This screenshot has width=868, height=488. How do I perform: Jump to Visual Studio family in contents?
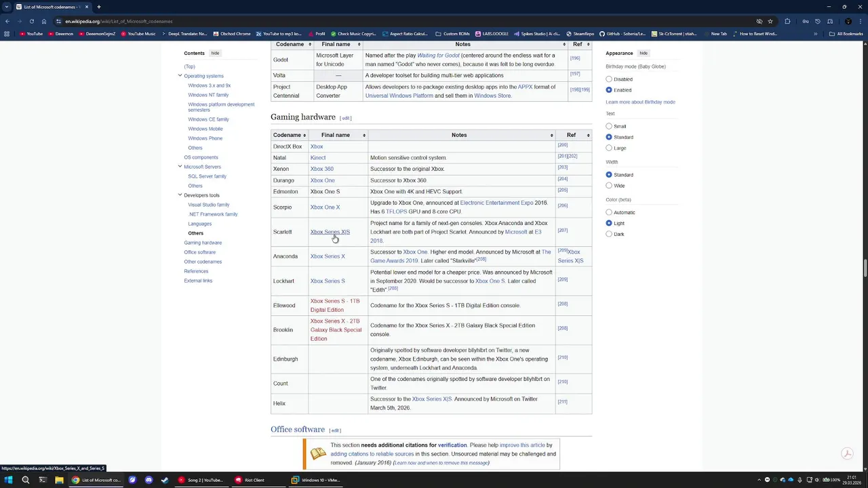(x=209, y=205)
